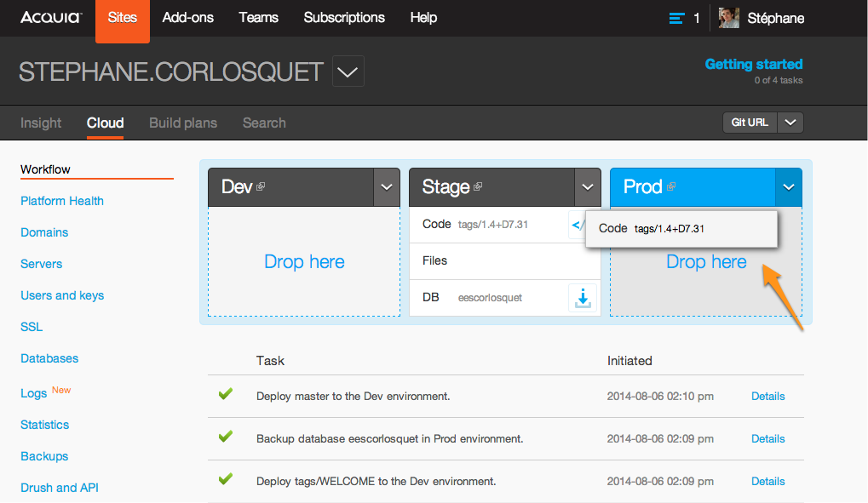
Task: Click the Git URL button
Action: (750, 123)
